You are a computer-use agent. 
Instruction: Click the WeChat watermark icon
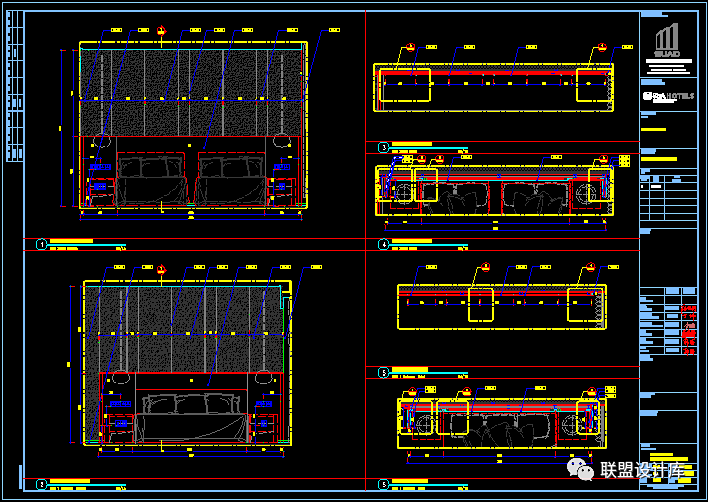579,468
